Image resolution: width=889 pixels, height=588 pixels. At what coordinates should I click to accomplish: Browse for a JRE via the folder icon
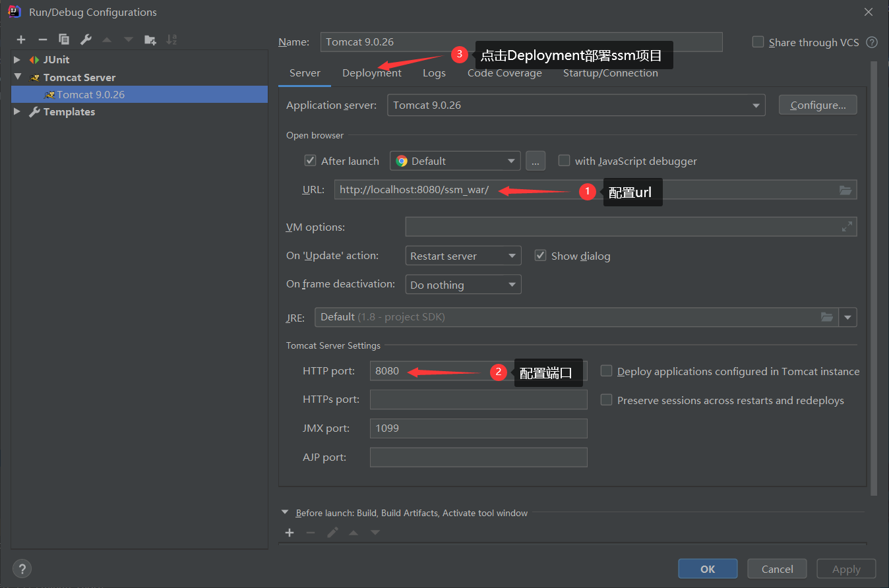point(827,317)
